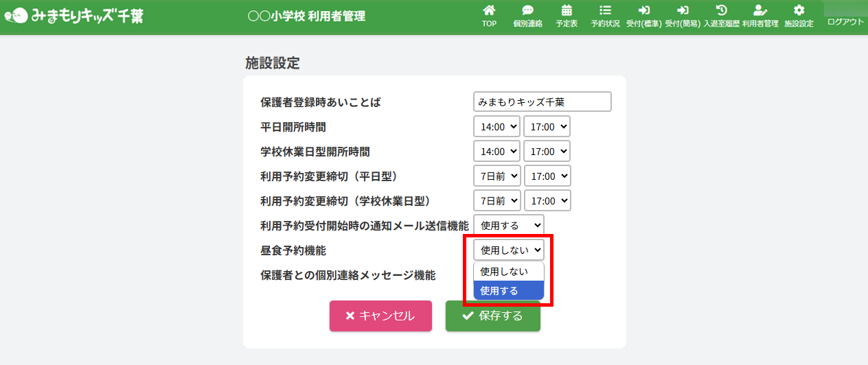The height and width of the screenshot is (365, 868).
Task: Open 利用者管理 user icon
Action: [x=759, y=11]
